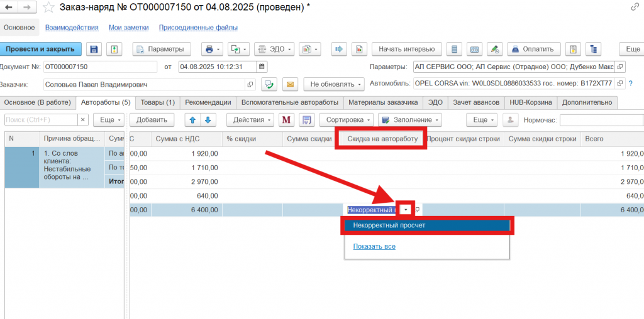Open the Рекомендации tab
Screen dimensions: 644x319
tap(207, 102)
